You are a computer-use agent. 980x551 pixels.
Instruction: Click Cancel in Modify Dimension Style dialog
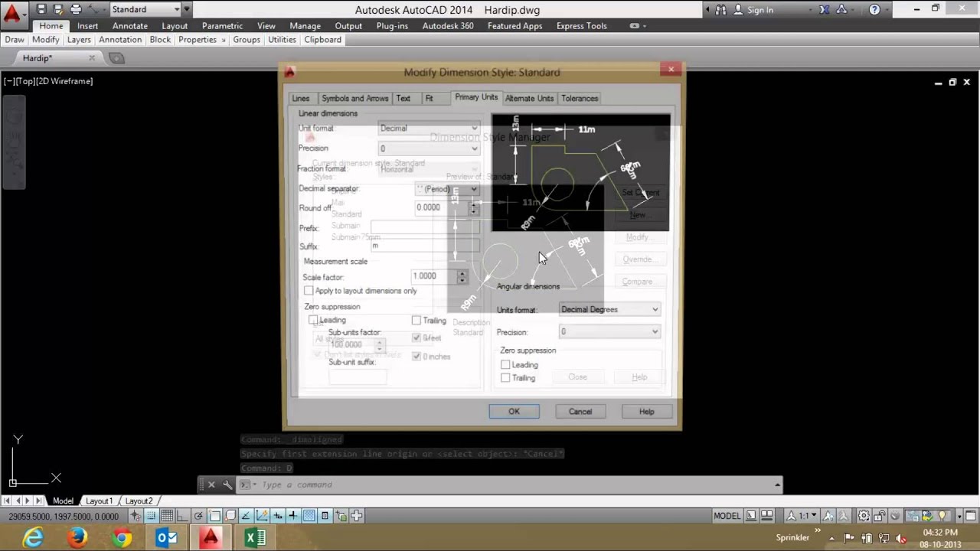(580, 412)
